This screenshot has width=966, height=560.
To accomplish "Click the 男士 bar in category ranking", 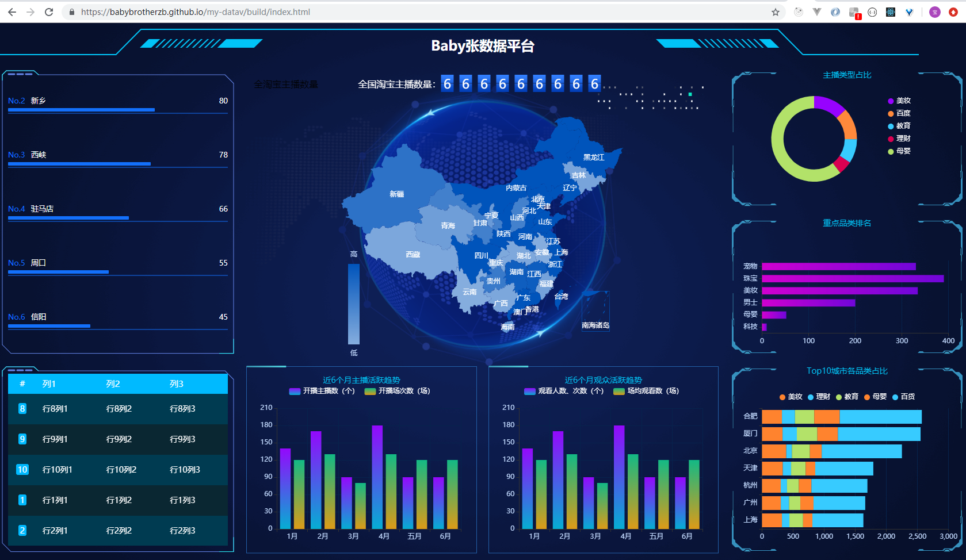I will [x=808, y=303].
